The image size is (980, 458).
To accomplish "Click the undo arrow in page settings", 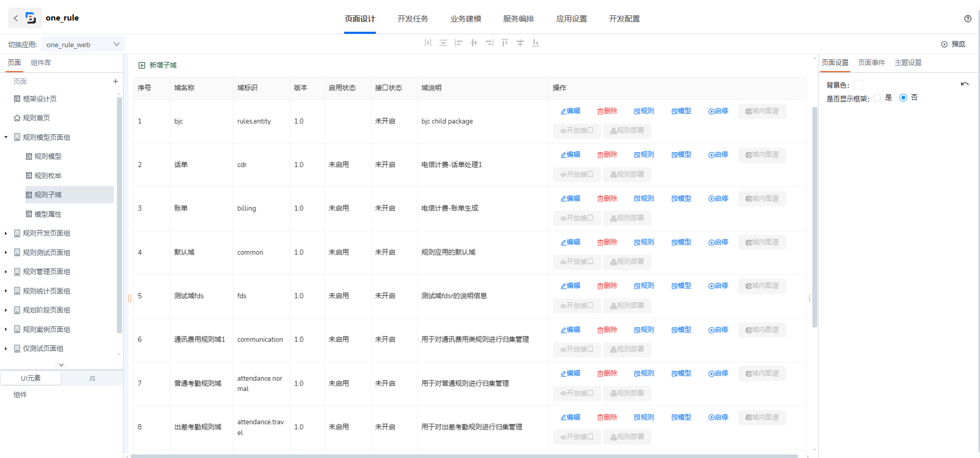I will 965,84.
